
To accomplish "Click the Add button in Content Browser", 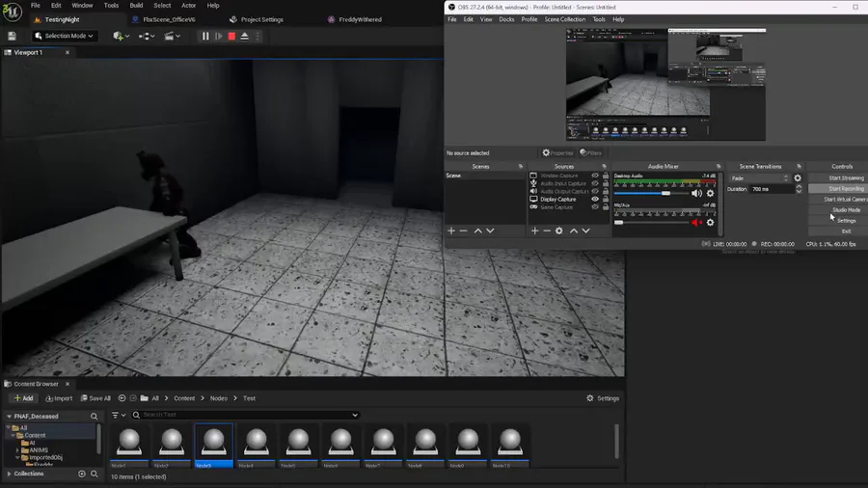I will [x=23, y=398].
